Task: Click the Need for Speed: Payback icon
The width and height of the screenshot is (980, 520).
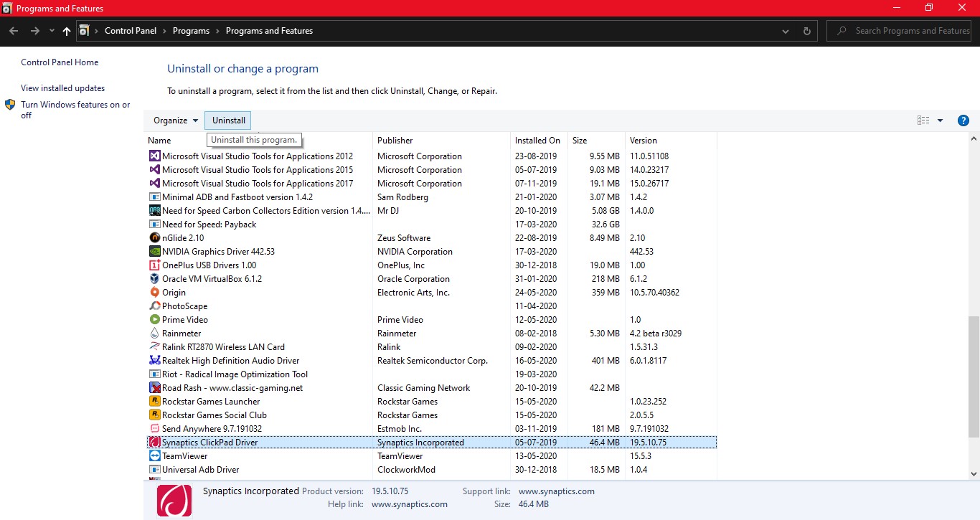Action: click(154, 224)
